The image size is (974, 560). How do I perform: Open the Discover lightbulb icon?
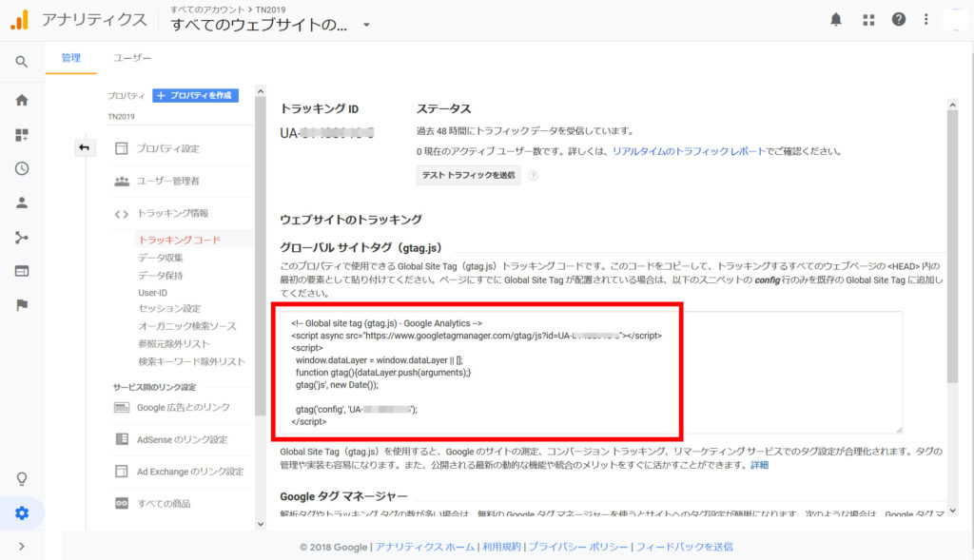coord(22,478)
